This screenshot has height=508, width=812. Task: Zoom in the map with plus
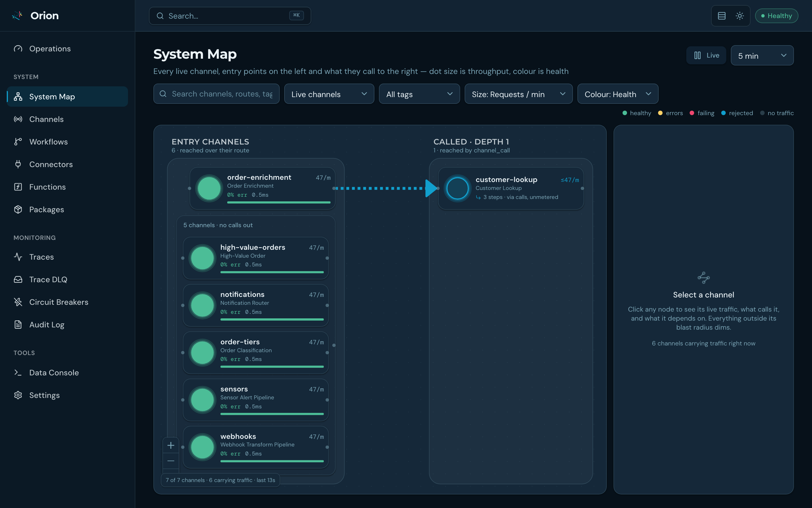tap(171, 445)
